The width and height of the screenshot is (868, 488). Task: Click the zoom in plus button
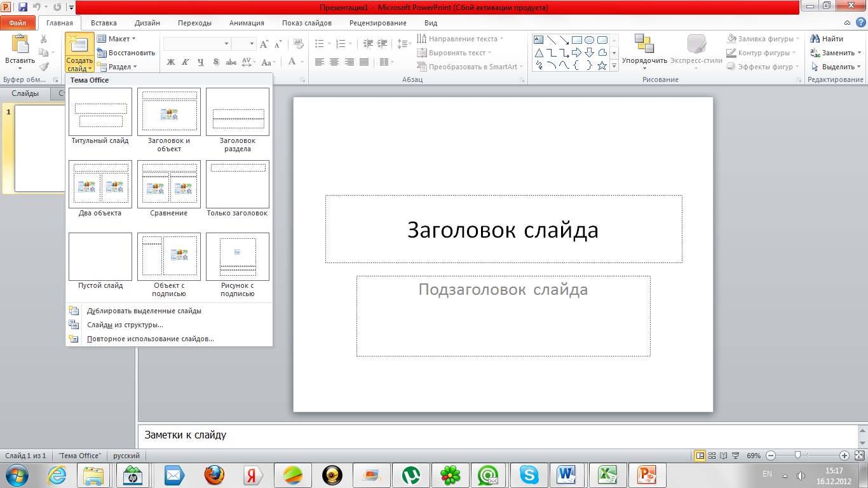(844, 456)
